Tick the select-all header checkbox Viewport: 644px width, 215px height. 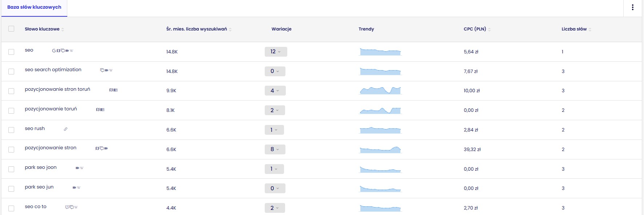(11, 29)
